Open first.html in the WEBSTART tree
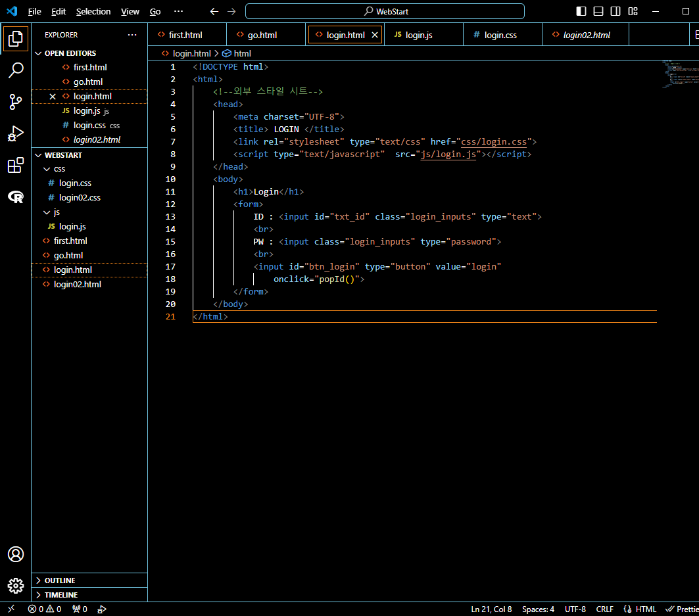 [x=89, y=241]
